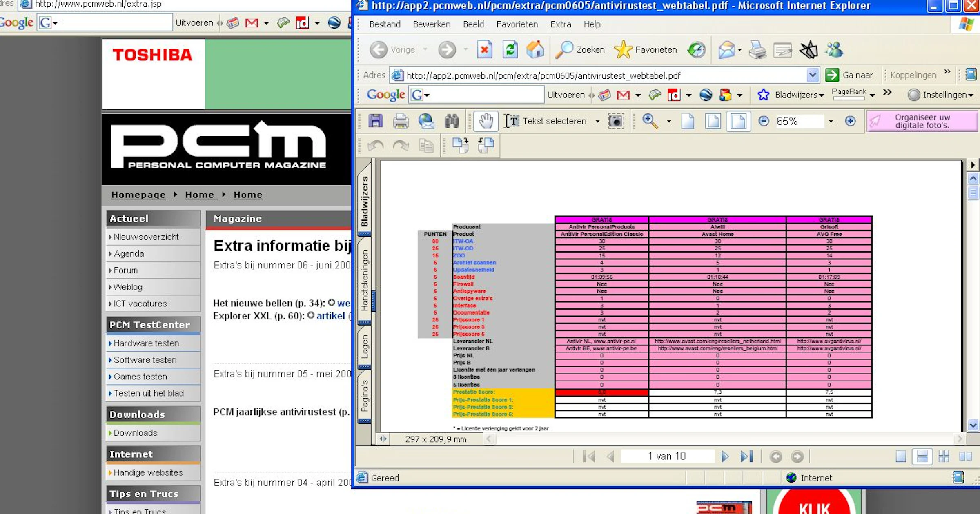Click the Save a copy icon in PDF toolbar

point(375,121)
